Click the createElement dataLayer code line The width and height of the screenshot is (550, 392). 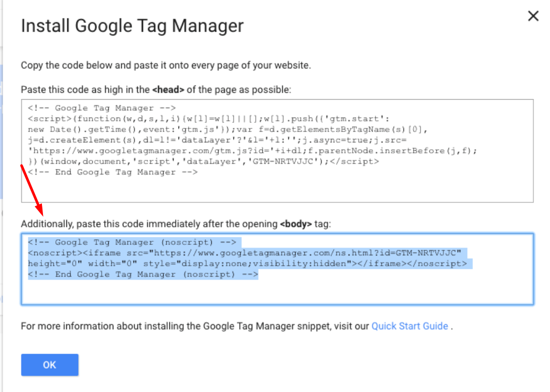coord(217,140)
